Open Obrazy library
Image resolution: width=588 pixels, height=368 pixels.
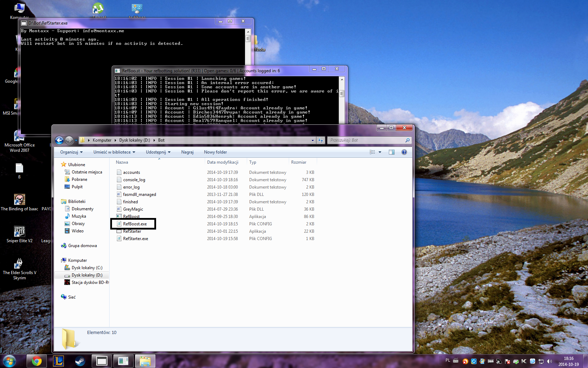click(78, 224)
